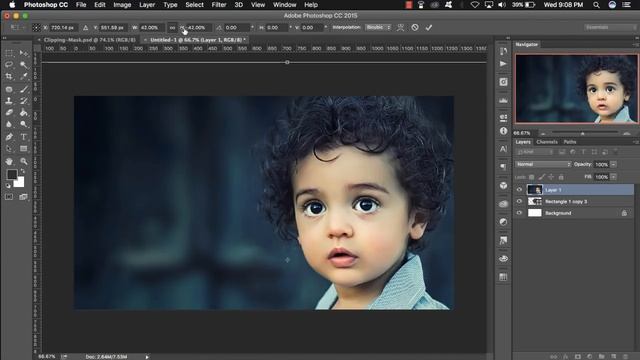Select the Quick Selection wand tool
The height and width of the screenshot is (360, 640).
coord(24,64)
